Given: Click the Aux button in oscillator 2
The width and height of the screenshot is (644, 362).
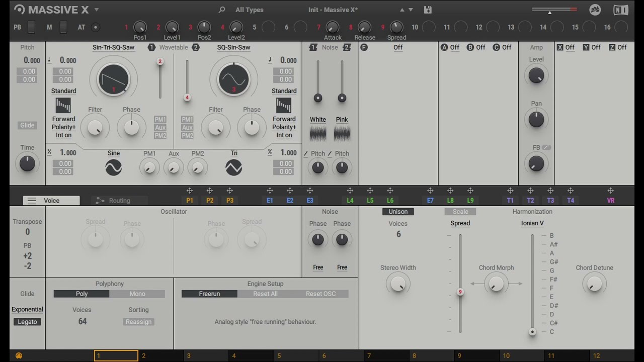Looking at the screenshot, I should coord(187,127).
